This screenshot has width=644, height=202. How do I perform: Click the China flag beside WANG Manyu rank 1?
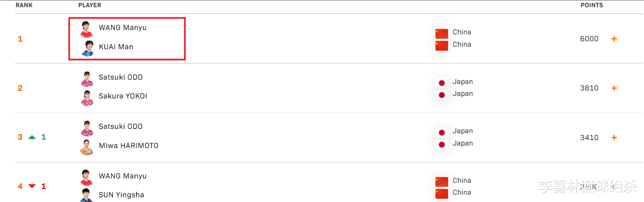(x=442, y=33)
